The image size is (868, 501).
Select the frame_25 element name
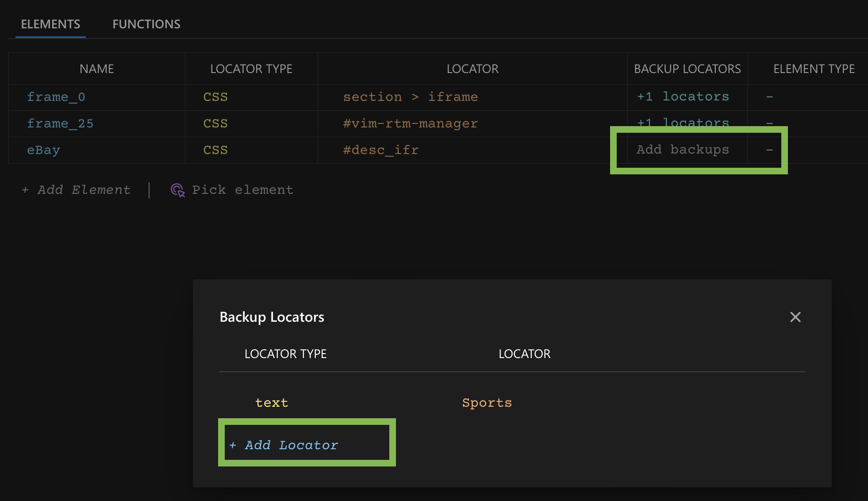click(60, 123)
